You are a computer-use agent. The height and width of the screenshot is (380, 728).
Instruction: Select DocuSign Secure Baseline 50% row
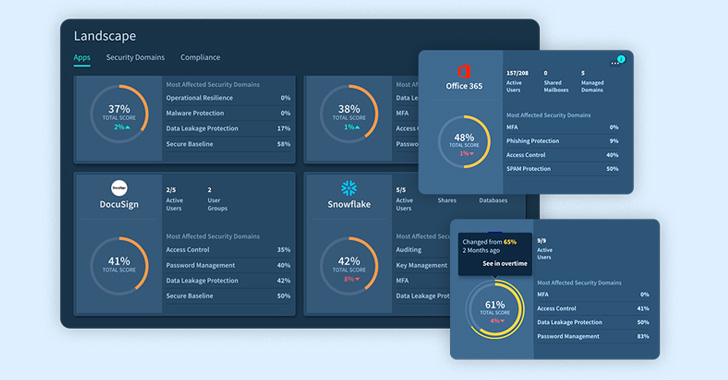pyautogui.click(x=228, y=296)
